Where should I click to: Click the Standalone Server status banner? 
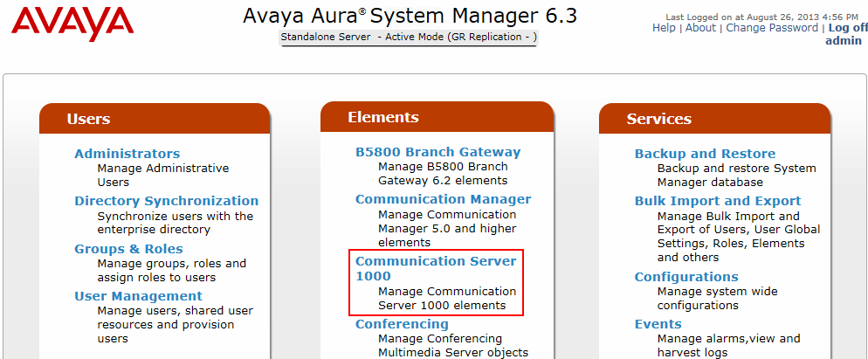click(x=409, y=38)
